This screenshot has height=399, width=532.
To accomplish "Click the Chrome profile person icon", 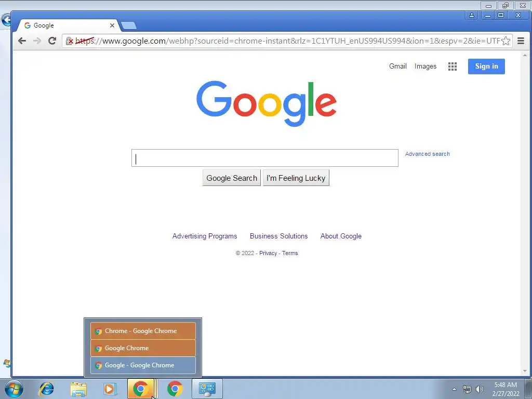I will (x=472, y=15).
